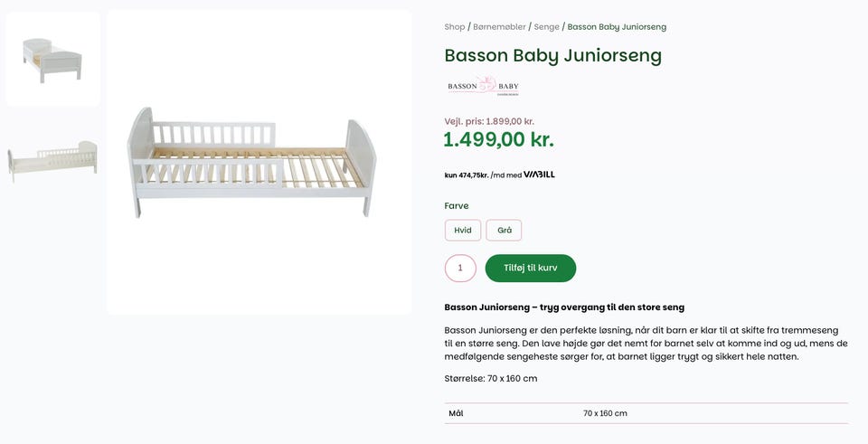Click the crossed-out Vejl. pris text
This screenshot has width=868, height=444.
(x=489, y=121)
